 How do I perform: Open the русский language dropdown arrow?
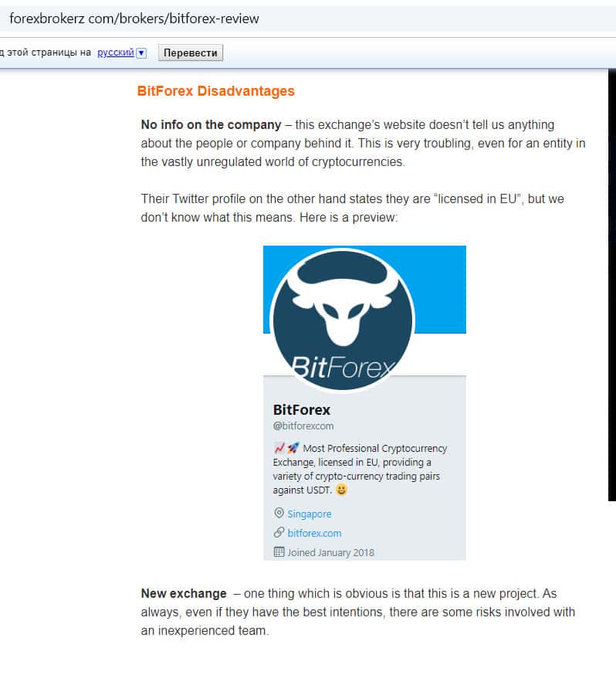[141, 53]
